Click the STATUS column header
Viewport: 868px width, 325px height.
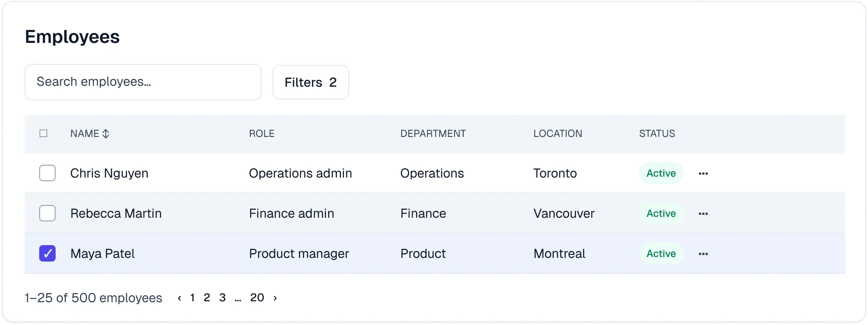click(657, 134)
